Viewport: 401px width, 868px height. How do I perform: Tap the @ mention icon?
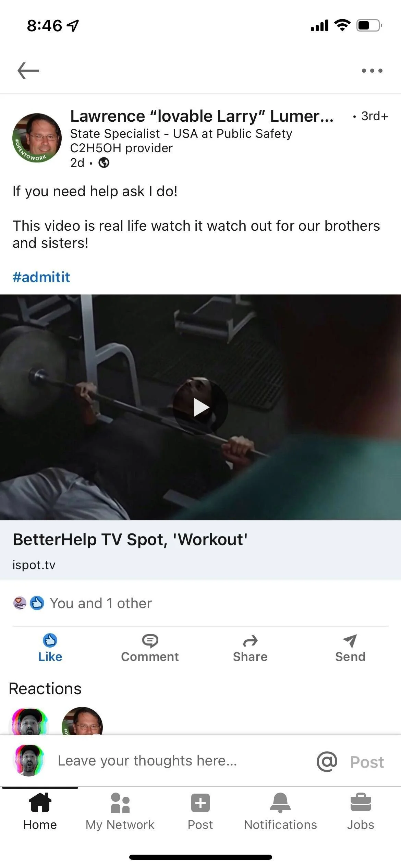pos(327,761)
